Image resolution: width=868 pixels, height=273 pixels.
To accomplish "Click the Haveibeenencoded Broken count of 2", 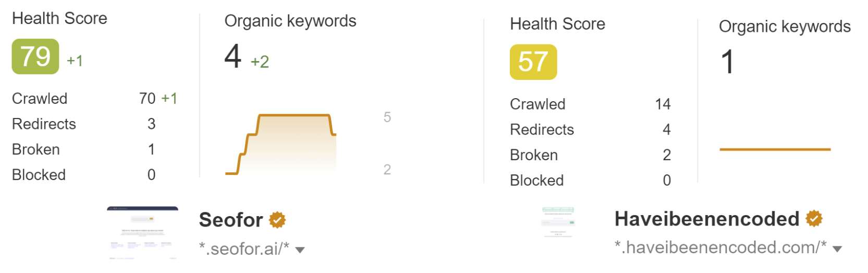I will click(666, 155).
